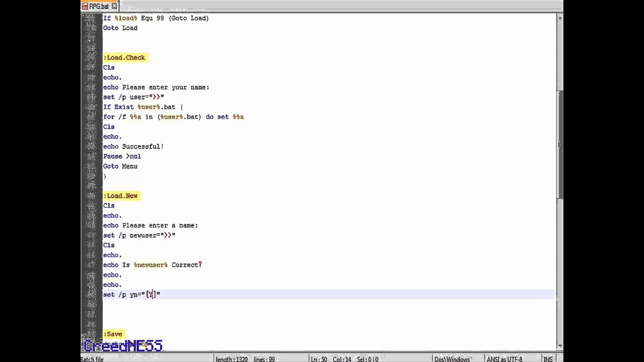
Task: Click the vertical scrollbar thumb
Action: (x=559, y=146)
